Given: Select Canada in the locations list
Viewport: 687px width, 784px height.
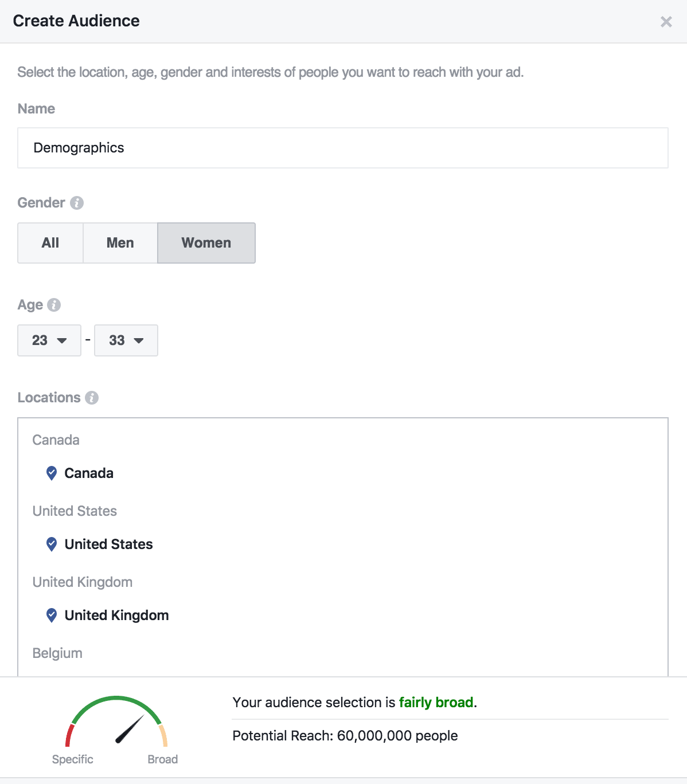Looking at the screenshot, I should 89,473.
